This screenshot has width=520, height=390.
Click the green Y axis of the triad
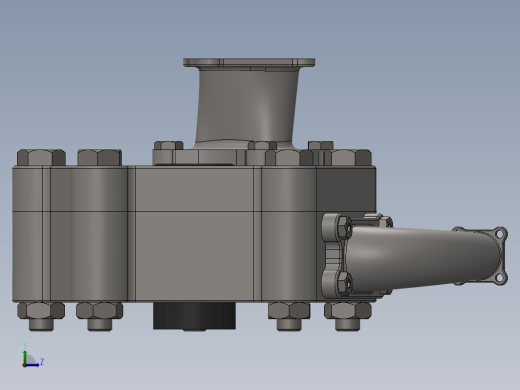(x=25, y=357)
